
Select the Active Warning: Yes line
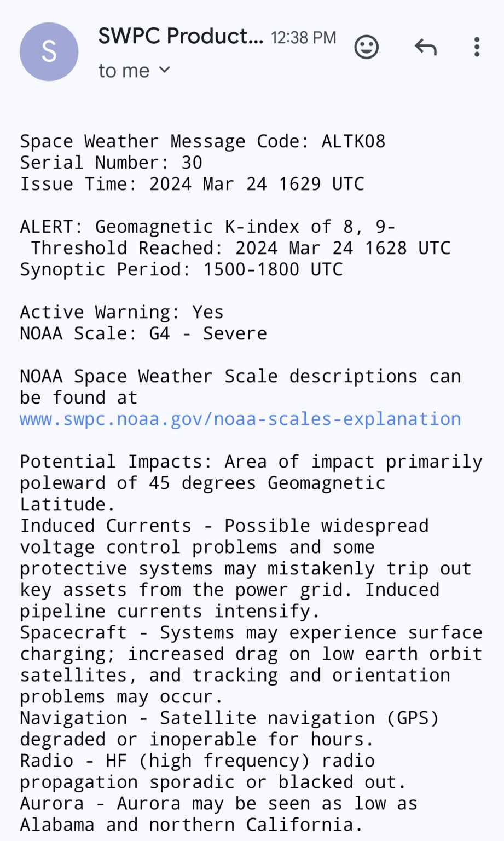click(121, 312)
